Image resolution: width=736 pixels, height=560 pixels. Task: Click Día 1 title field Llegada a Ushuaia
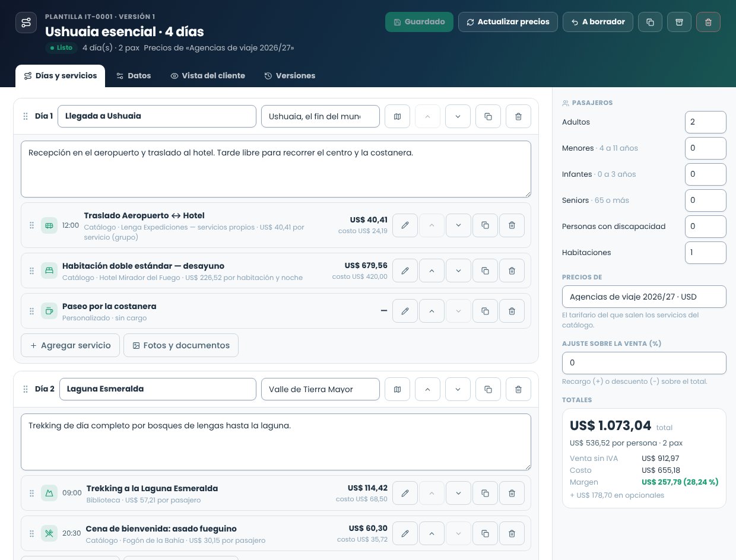[x=157, y=116]
